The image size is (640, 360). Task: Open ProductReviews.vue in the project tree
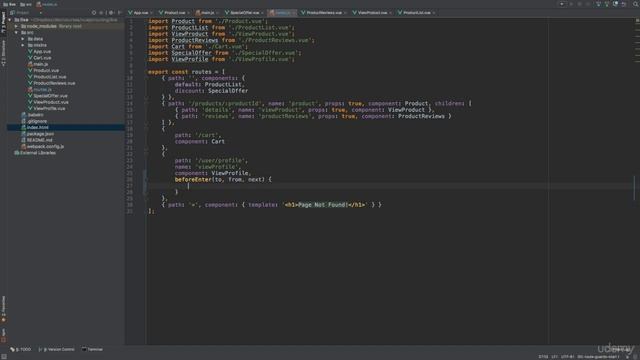(x=51, y=83)
